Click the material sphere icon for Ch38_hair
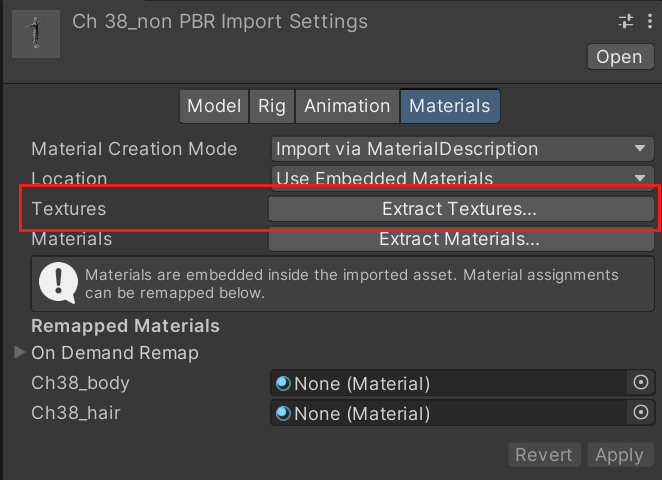 click(283, 413)
